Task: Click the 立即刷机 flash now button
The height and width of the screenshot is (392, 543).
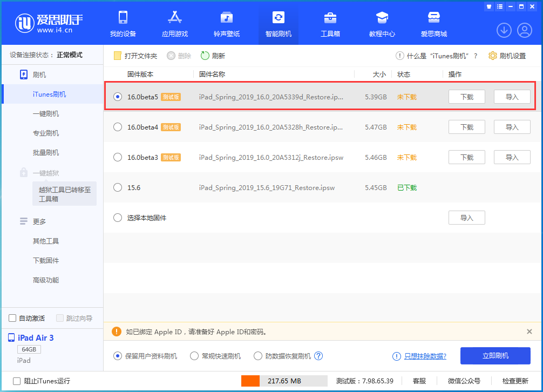Action: click(495, 356)
